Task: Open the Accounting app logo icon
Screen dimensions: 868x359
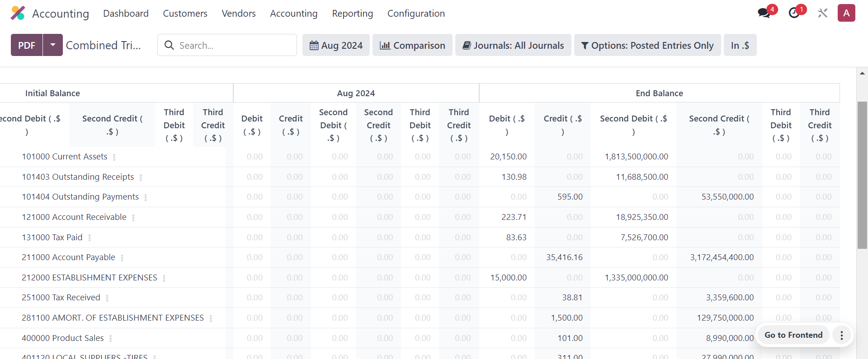Action: (x=18, y=13)
